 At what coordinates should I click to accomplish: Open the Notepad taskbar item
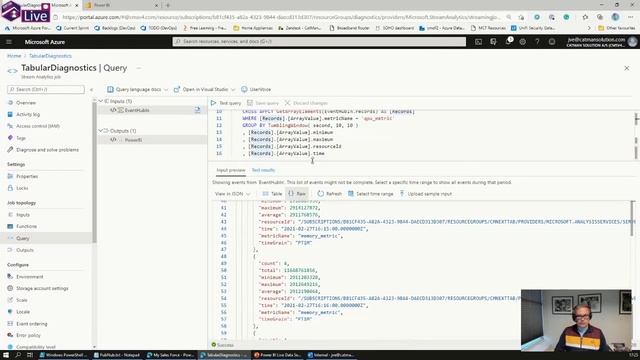click(x=117, y=355)
